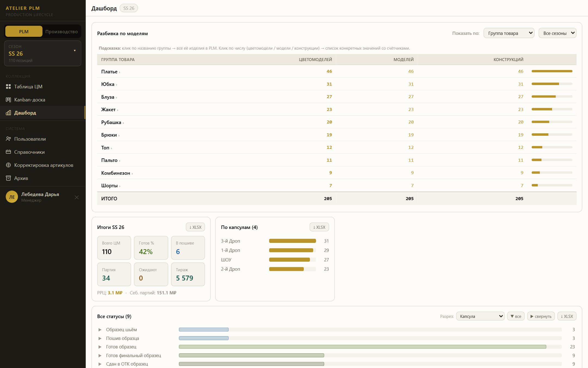
Task: Click the 3-й Дроп capsule progress bar
Action: pos(292,241)
